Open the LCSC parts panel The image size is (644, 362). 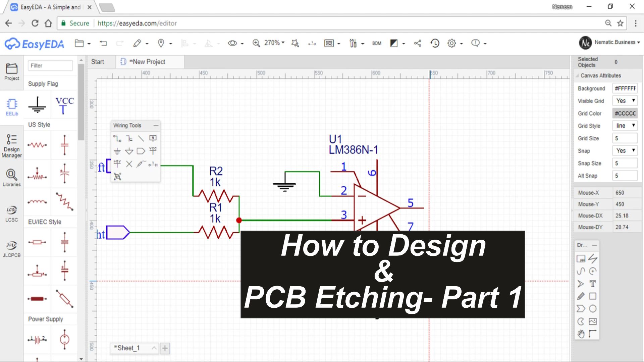pos(12,214)
